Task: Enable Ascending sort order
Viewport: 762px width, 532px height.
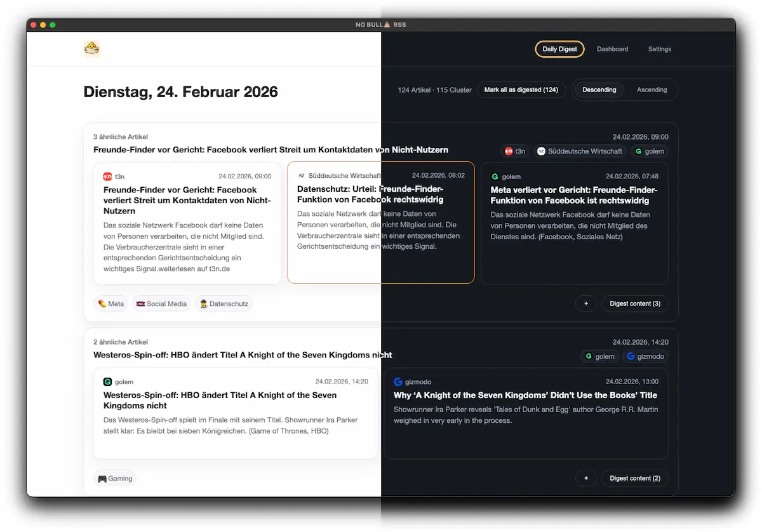Action: pos(652,90)
